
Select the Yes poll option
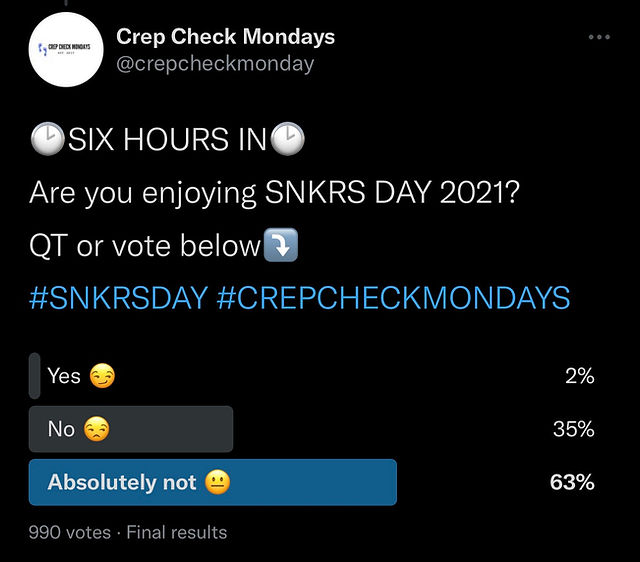[64, 376]
